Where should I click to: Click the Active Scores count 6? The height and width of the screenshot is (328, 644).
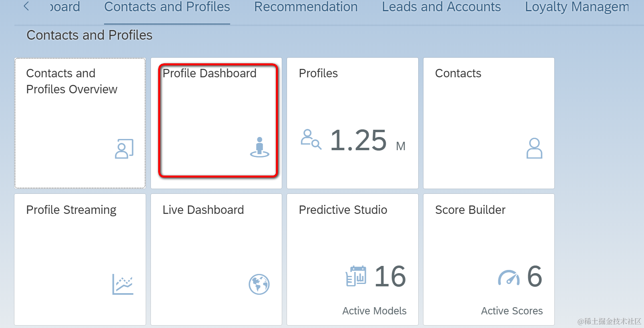point(535,276)
